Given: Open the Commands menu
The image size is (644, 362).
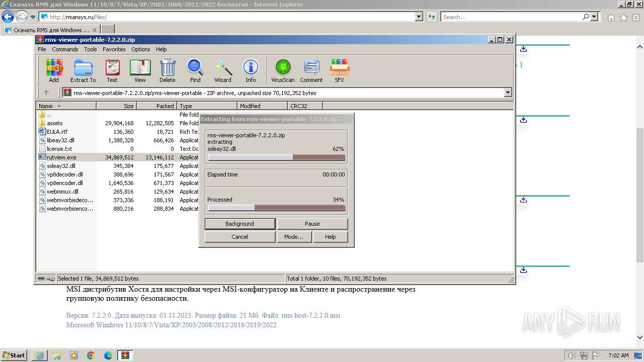Looking at the screenshot, I should 65,49.
